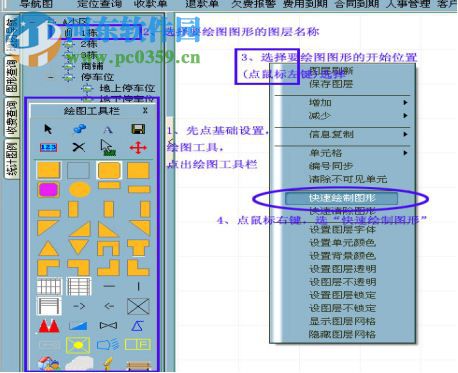Viewport: 458px width, 373px height.
Task: Click the floppy disk save icon
Action: click(x=138, y=129)
